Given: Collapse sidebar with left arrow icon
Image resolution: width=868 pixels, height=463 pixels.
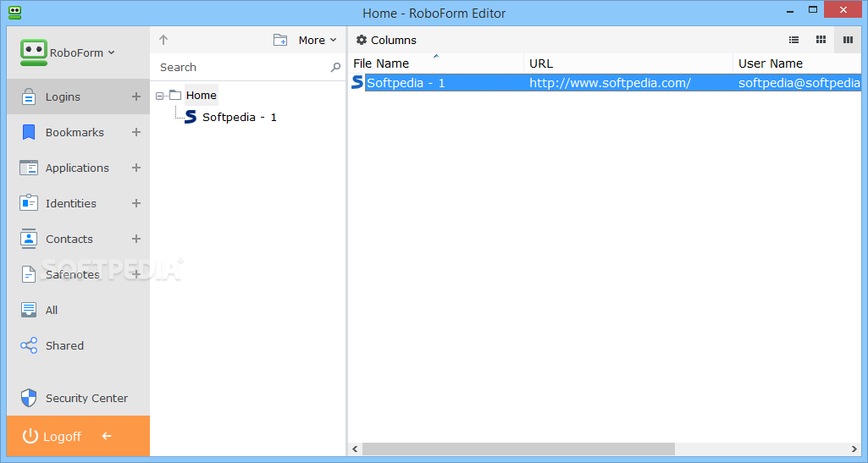Looking at the screenshot, I should coord(107,436).
